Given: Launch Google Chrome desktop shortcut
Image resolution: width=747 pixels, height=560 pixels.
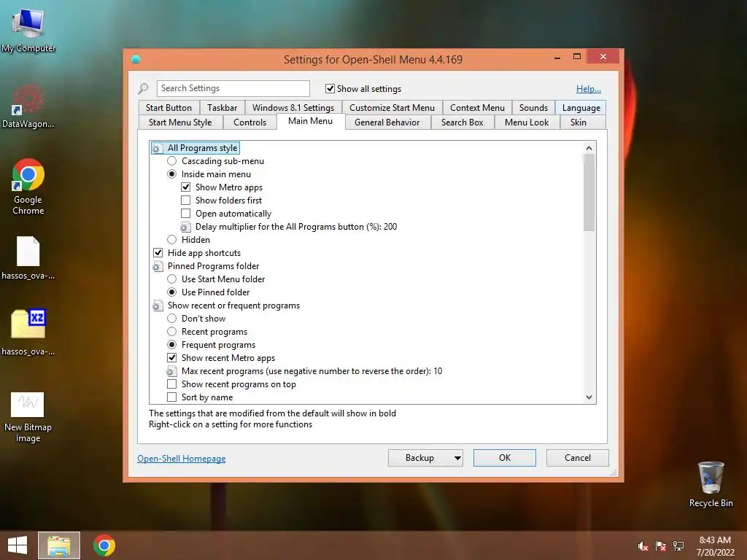Looking at the screenshot, I should [x=28, y=187].
